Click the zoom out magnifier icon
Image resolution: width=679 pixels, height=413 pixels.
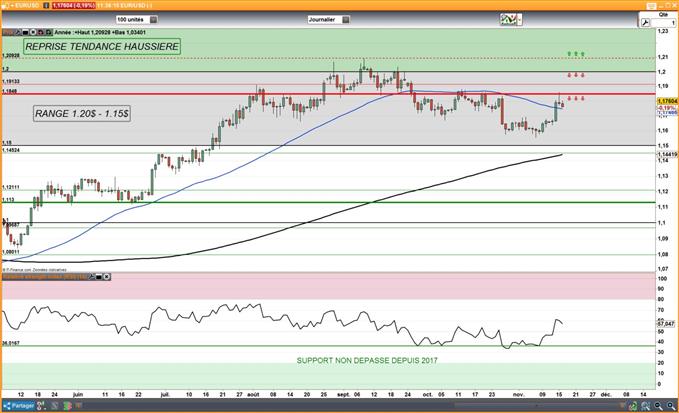pos(658,406)
